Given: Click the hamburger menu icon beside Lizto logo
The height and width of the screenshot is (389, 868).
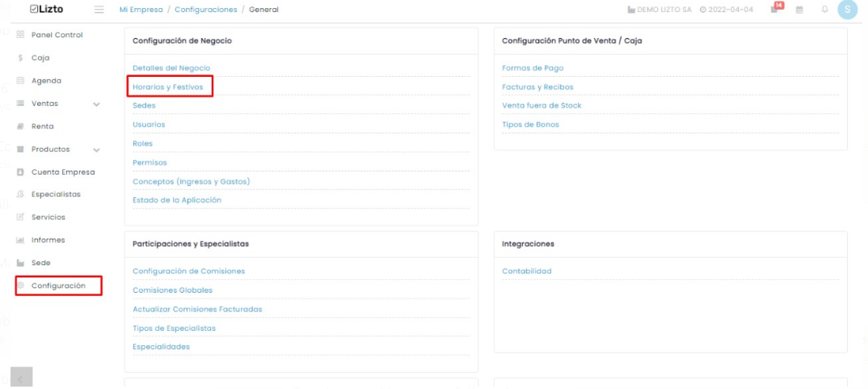Looking at the screenshot, I should (99, 10).
